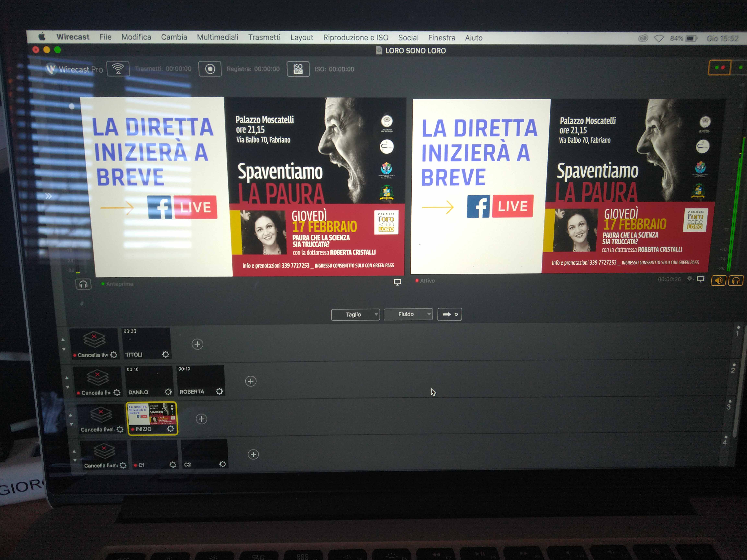Add a shot to layer 3
The height and width of the screenshot is (560, 747).
click(202, 419)
